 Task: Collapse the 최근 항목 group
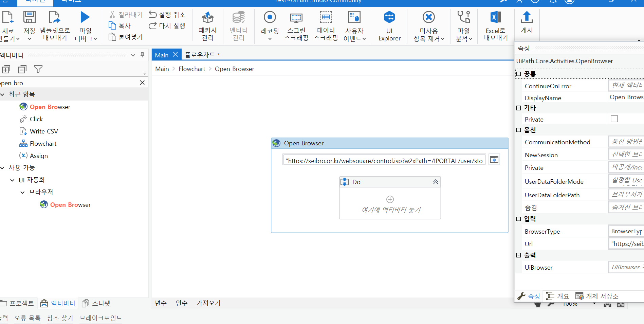2,94
